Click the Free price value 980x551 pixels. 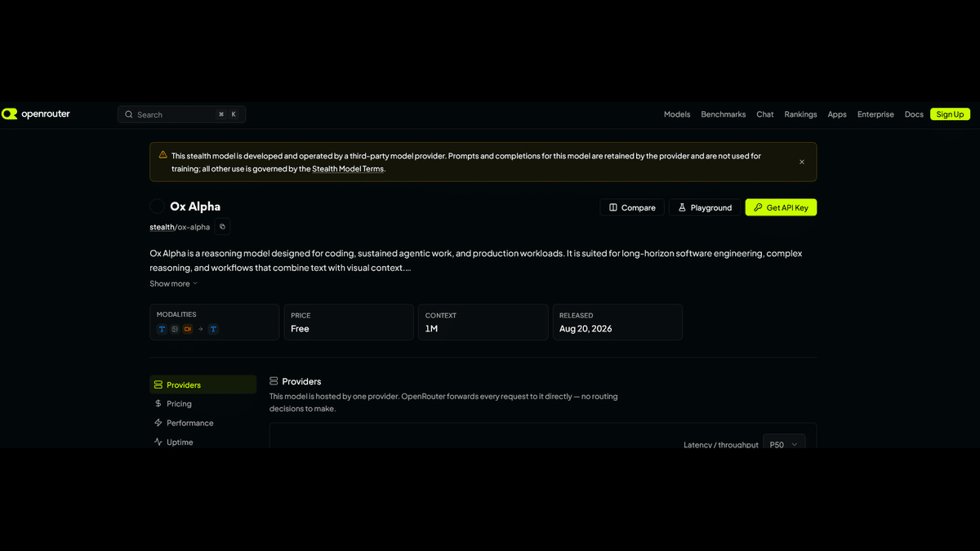pos(300,329)
